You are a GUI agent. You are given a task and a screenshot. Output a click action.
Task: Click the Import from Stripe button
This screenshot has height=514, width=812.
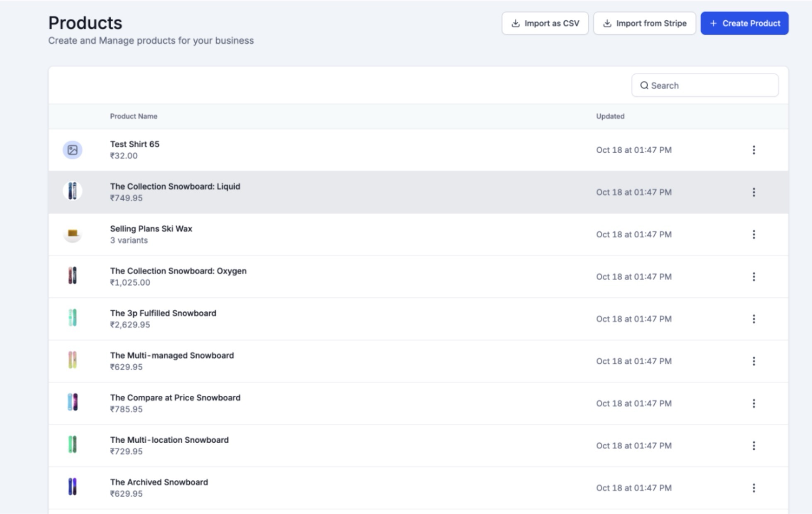point(644,23)
